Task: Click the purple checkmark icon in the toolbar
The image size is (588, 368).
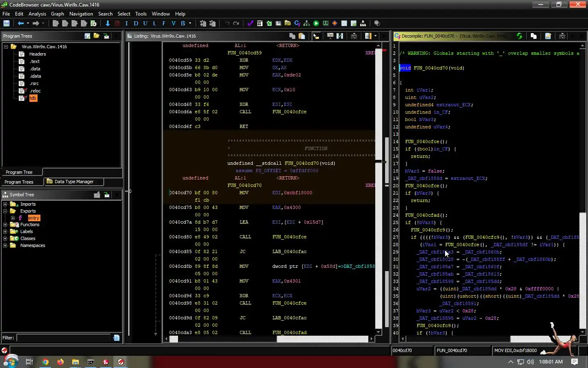Action: [x=250, y=23]
